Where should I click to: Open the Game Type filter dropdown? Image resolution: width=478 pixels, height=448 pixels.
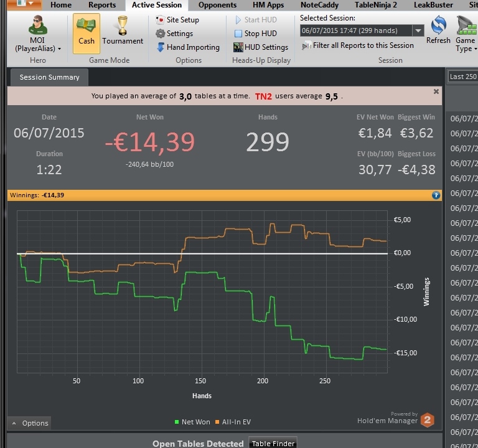pos(466,34)
